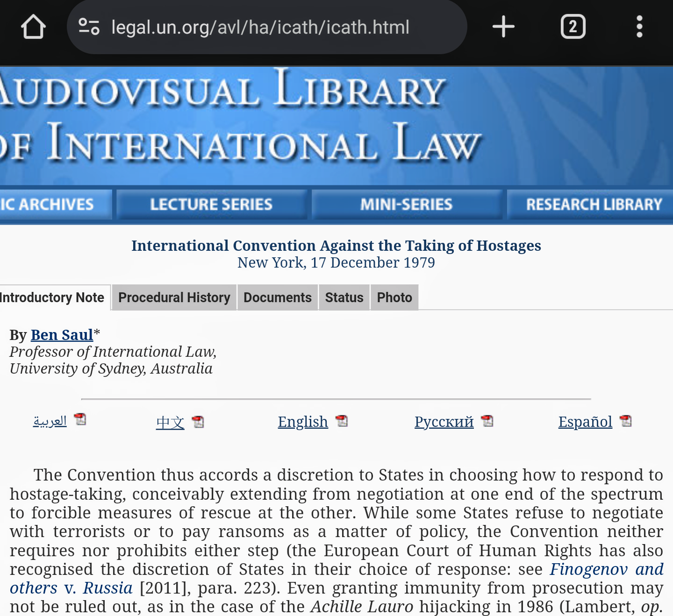The image size is (673, 616).
Task: Open the browser three-dot menu
Action: pos(639,27)
